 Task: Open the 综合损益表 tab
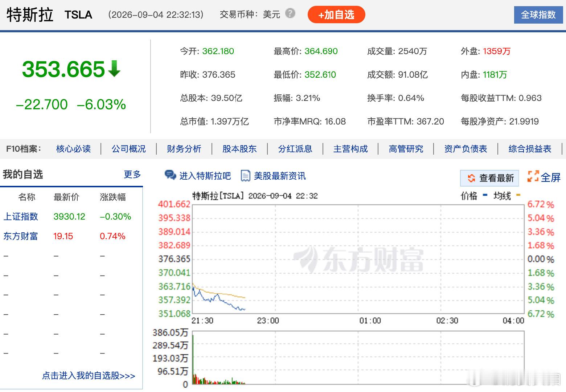(530, 149)
